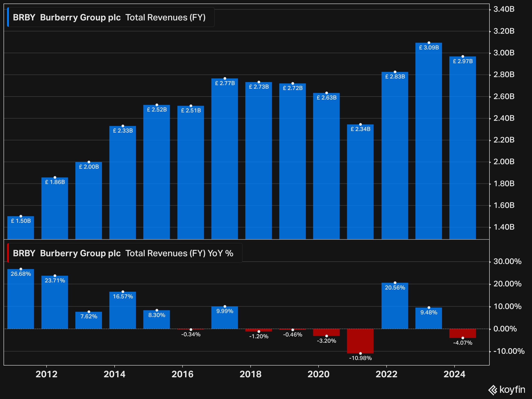Select the £ 2.51B revenue label
532x399 pixels.
(191, 110)
